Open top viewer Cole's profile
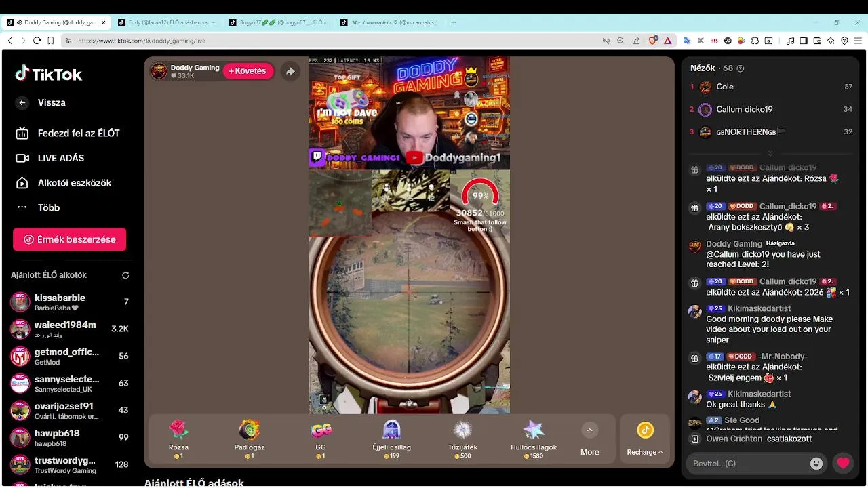868x488 pixels. click(x=771, y=87)
